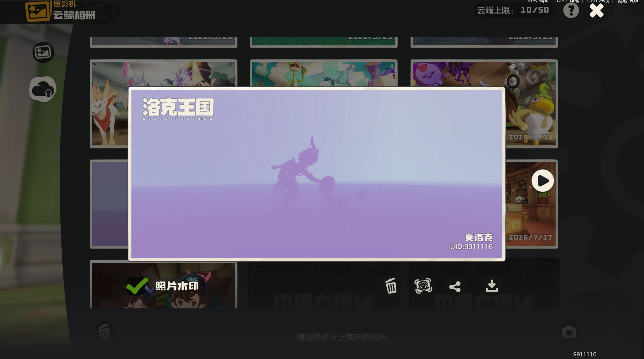644x359 pixels.
Task: Click the UID:9911116 text on photo
Action: (471, 247)
